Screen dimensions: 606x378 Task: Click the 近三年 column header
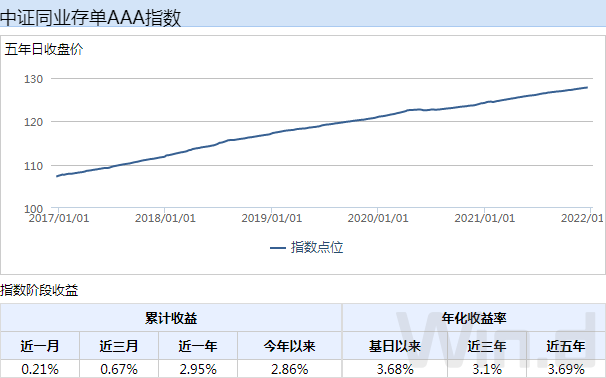point(487,346)
